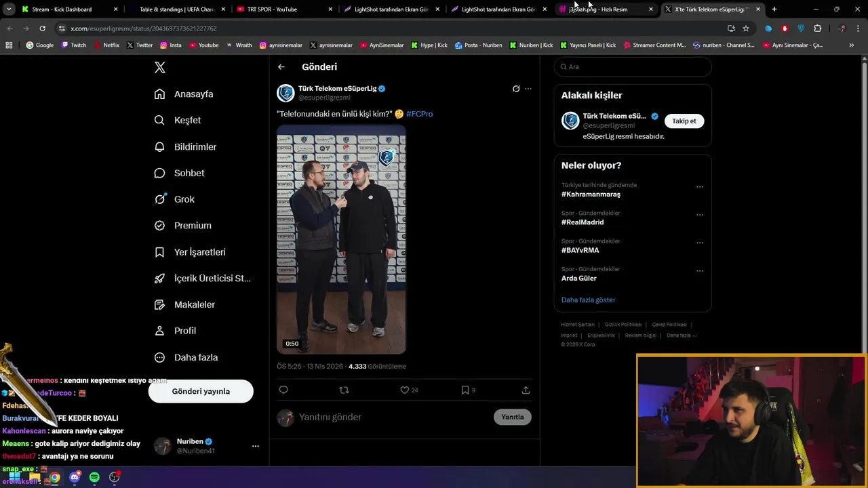Click the back arrow beside Gönderi
Image resolution: width=868 pixels, height=488 pixels.
[x=281, y=67]
